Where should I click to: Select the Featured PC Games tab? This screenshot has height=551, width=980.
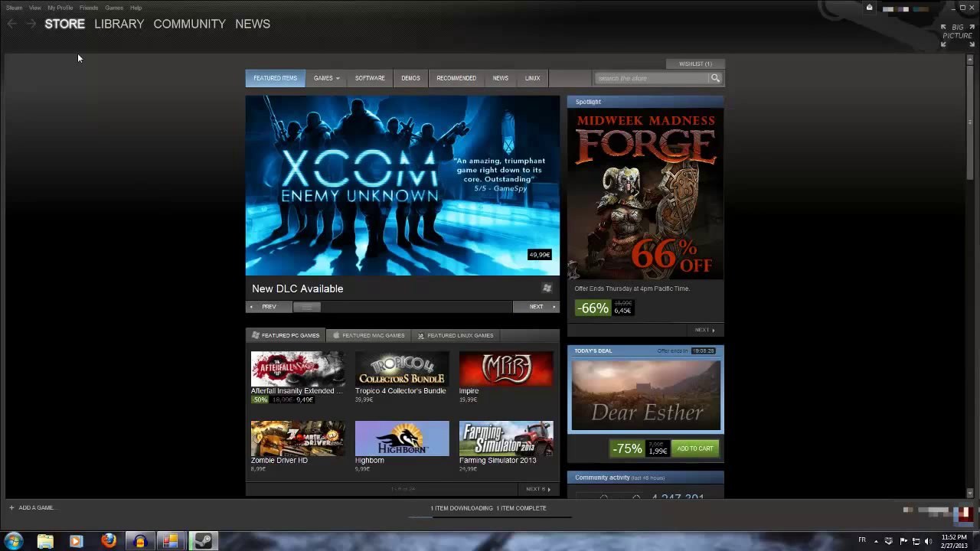[285, 335]
